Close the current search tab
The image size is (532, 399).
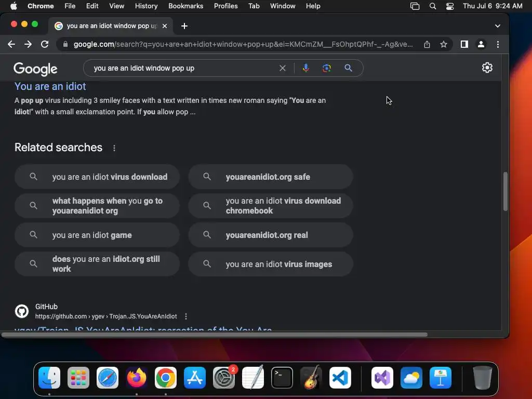(x=165, y=26)
